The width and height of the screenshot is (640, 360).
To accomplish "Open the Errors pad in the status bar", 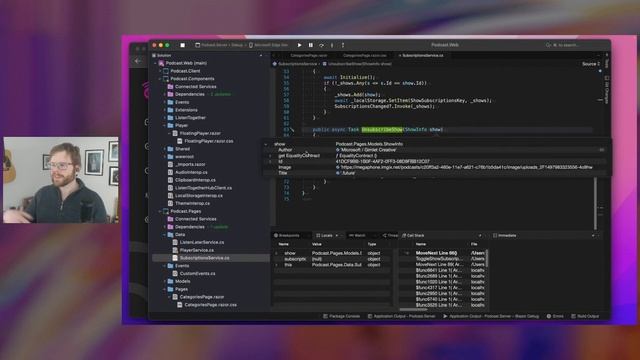I will [555, 316].
